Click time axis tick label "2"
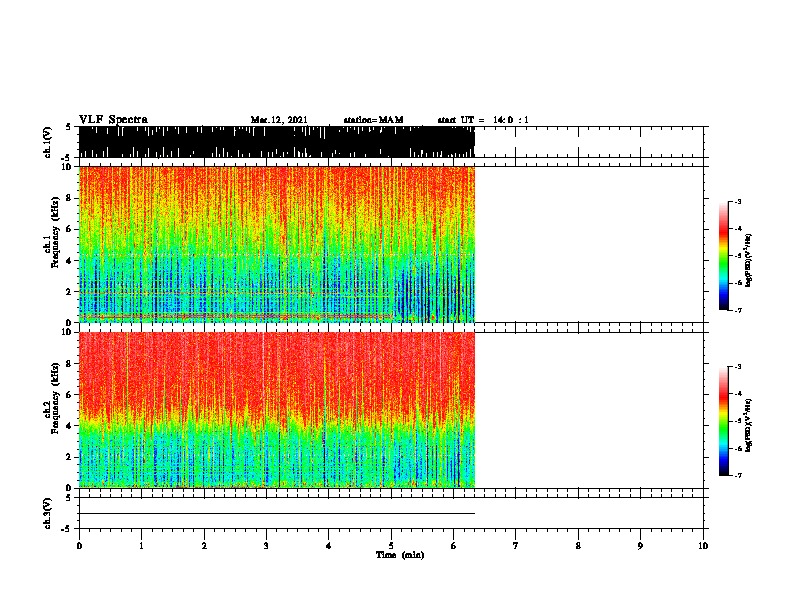The width and height of the screenshot is (792, 612). [x=204, y=546]
